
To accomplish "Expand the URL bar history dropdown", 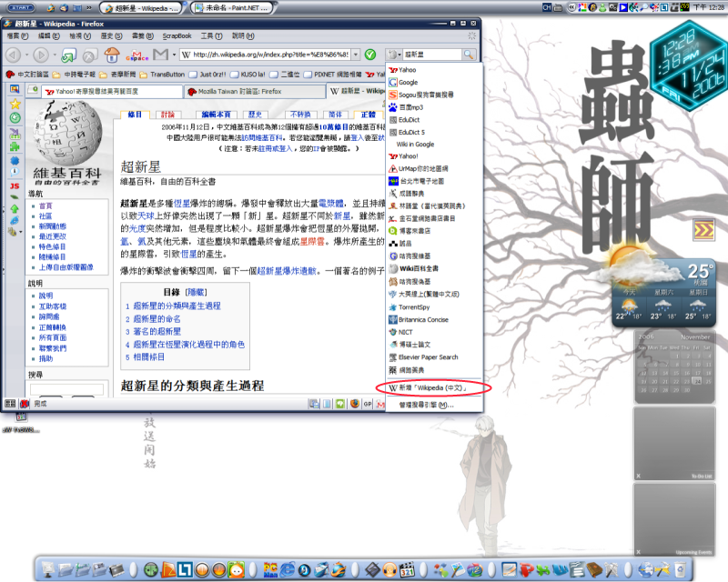I will (x=356, y=55).
